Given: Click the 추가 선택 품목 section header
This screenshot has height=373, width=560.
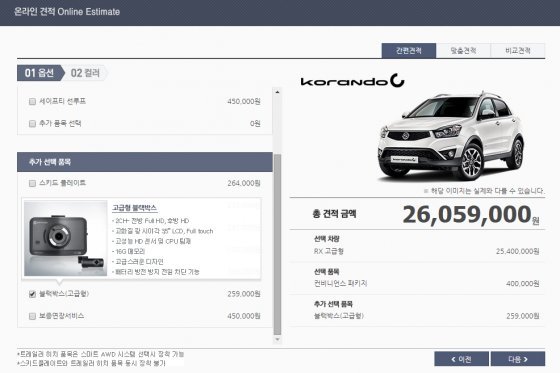Looking at the screenshot, I should click(x=145, y=162).
